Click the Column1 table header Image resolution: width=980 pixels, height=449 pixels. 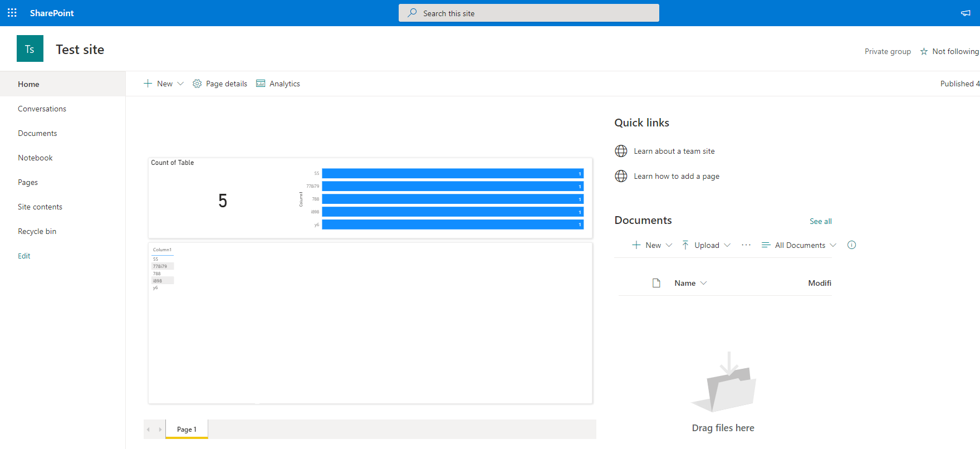[162, 250]
